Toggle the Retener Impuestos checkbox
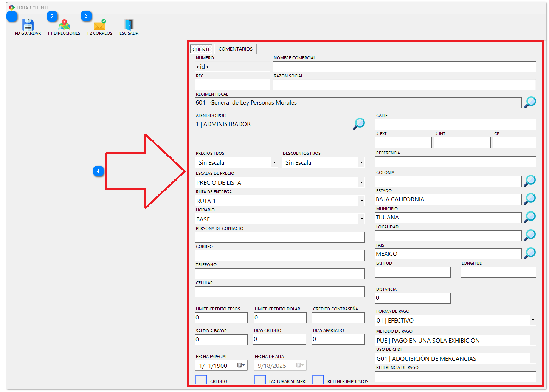Screen dimensions: 549x392 (318, 380)
